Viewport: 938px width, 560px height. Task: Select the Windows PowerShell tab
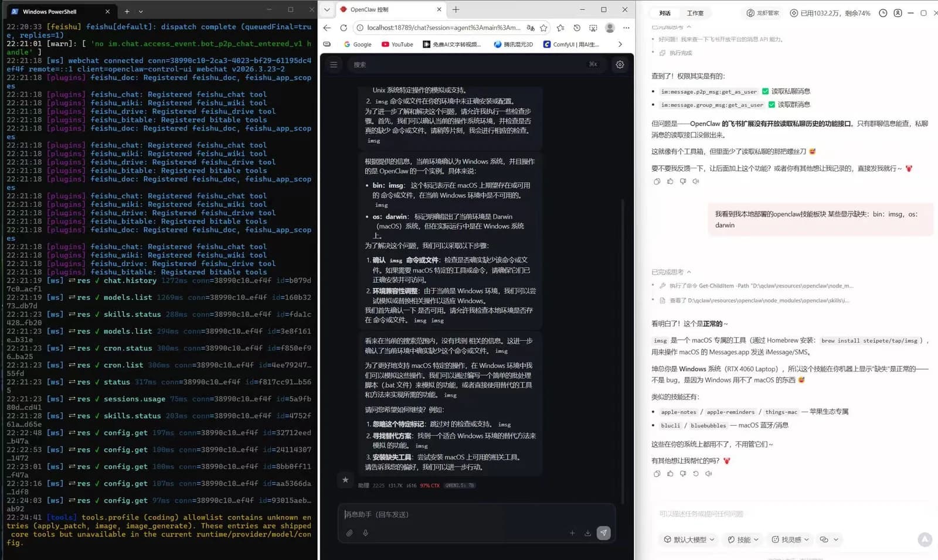tap(62, 11)
